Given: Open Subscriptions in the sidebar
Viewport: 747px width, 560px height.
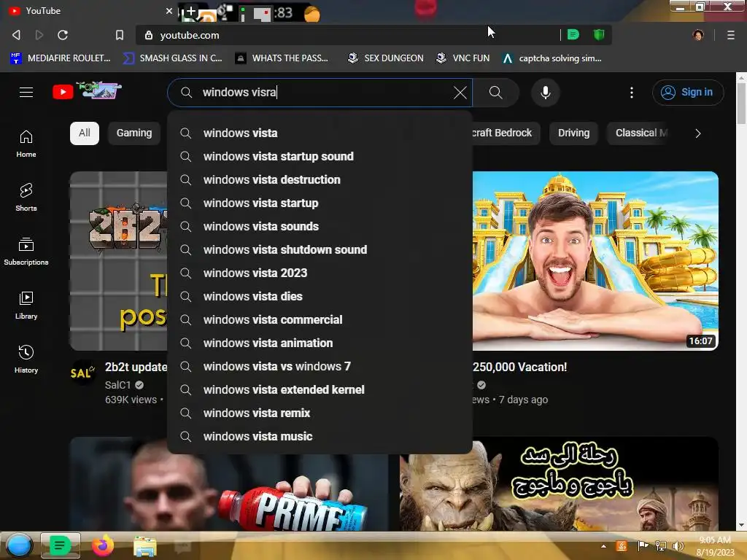Looking at the screenshot, I should (26, 251).
